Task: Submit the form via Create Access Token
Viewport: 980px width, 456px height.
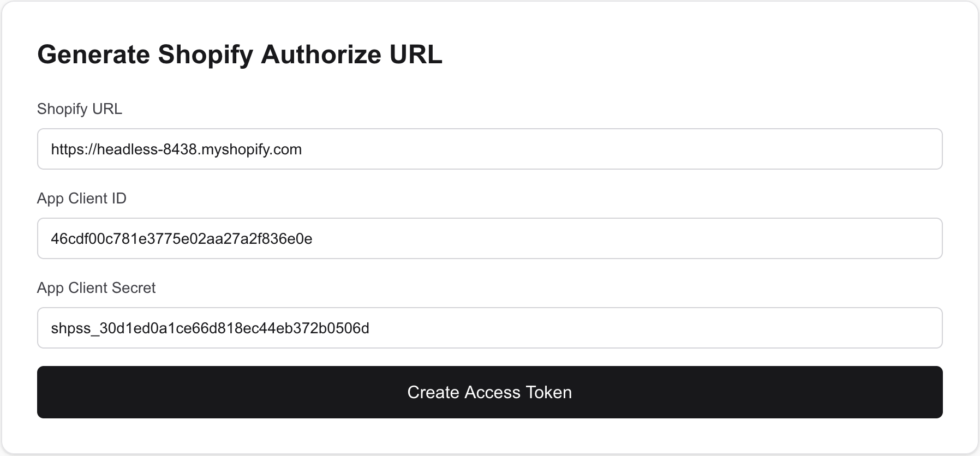Action: [489, 392]
